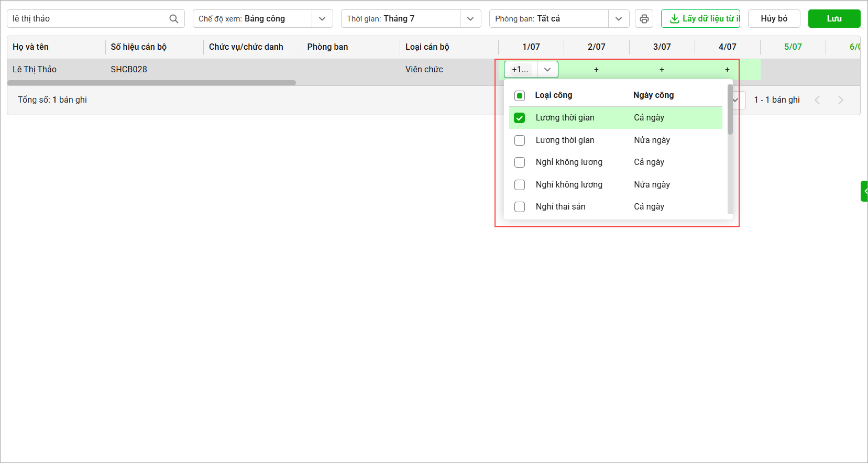
Task: Check Nghỉ thai sản Cả ngày checkbox
Action: (520, 207)
